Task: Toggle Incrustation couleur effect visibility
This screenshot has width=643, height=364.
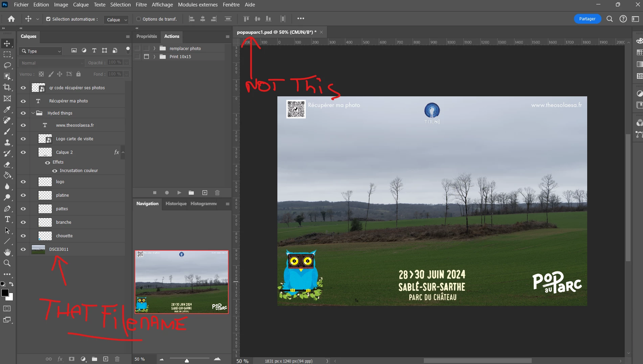Action: pos(54,171)
